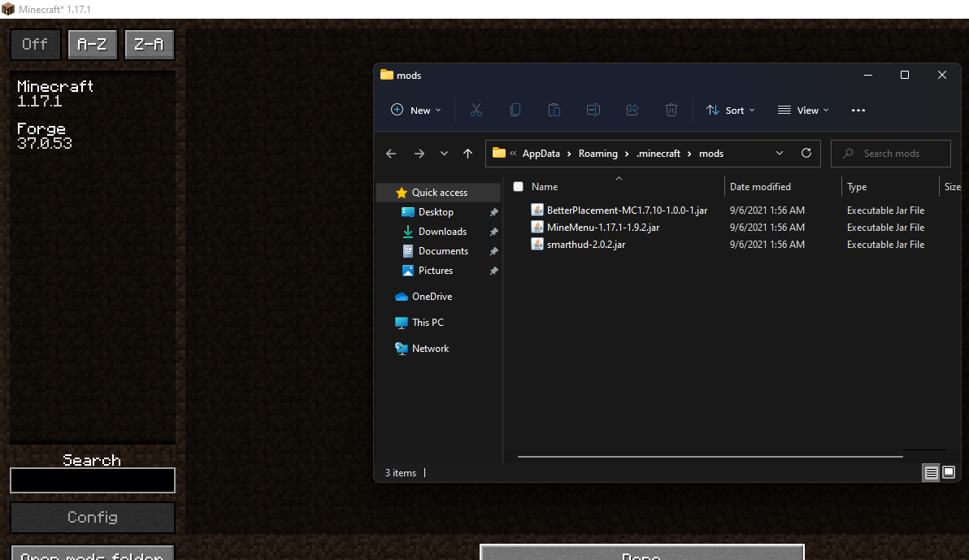Delete a file using the trash icon
This screenshot has height=560, width=969.
pyautogui.click(x=671, y=110)
